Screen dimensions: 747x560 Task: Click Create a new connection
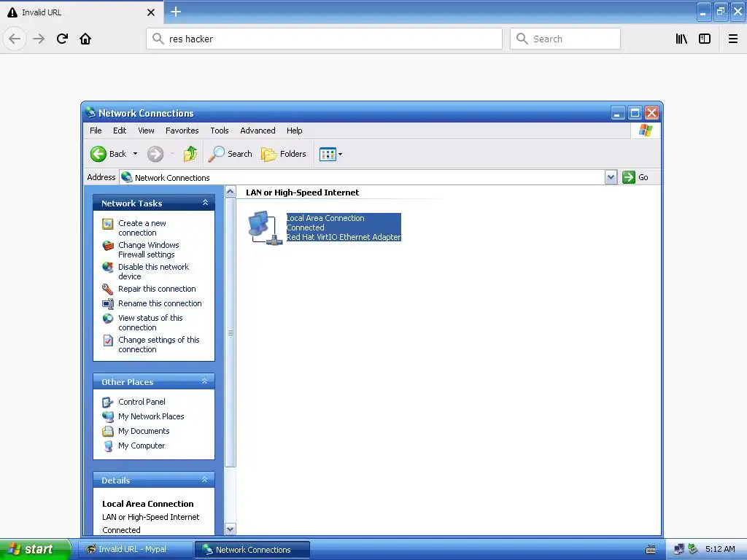click(x=142, y=227)
